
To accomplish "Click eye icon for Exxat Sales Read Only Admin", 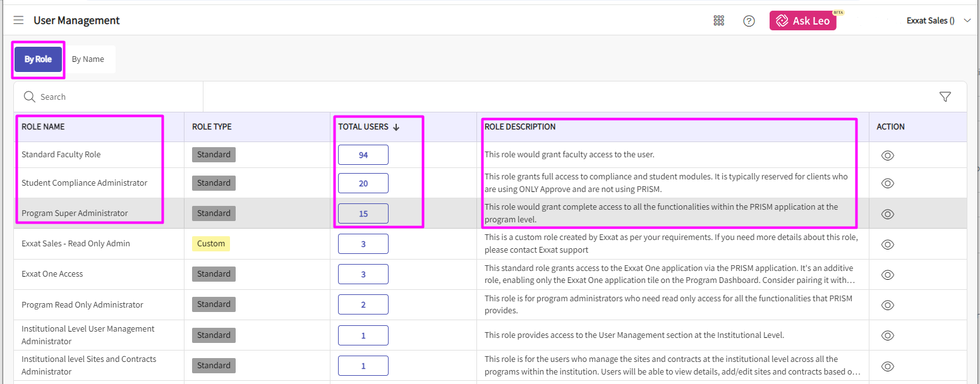I will coord(887,244).
